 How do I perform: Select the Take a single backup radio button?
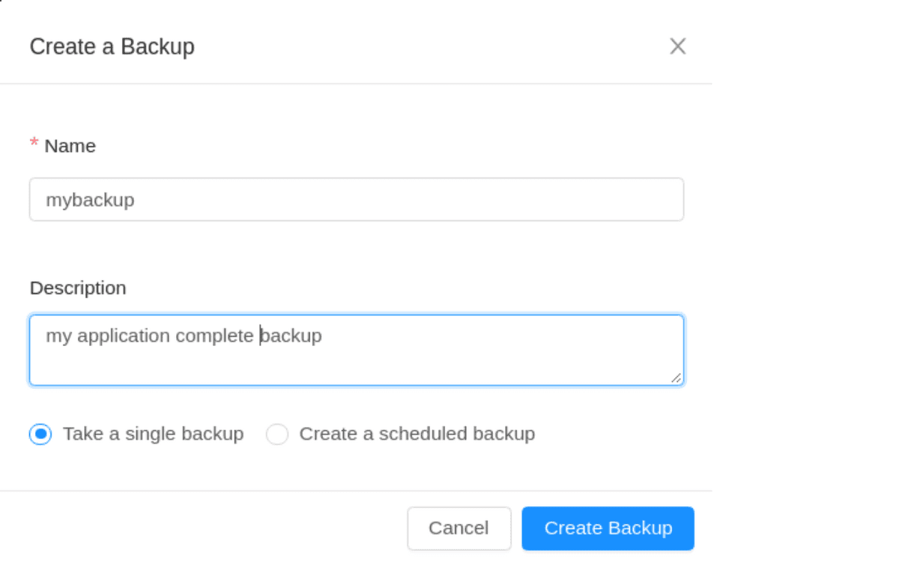pyautogui.click(x=40, y=434)
